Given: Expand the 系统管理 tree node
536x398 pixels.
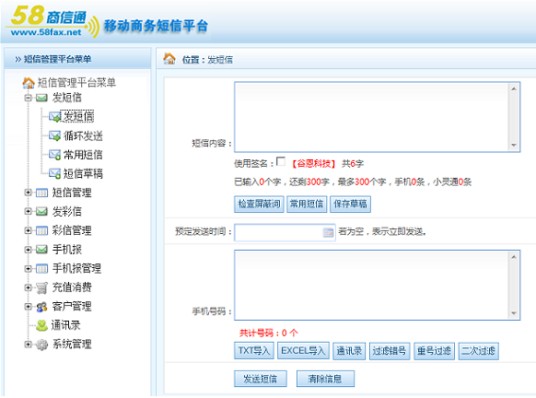Looking at the screenshot, I should click(x=28, y=344).
